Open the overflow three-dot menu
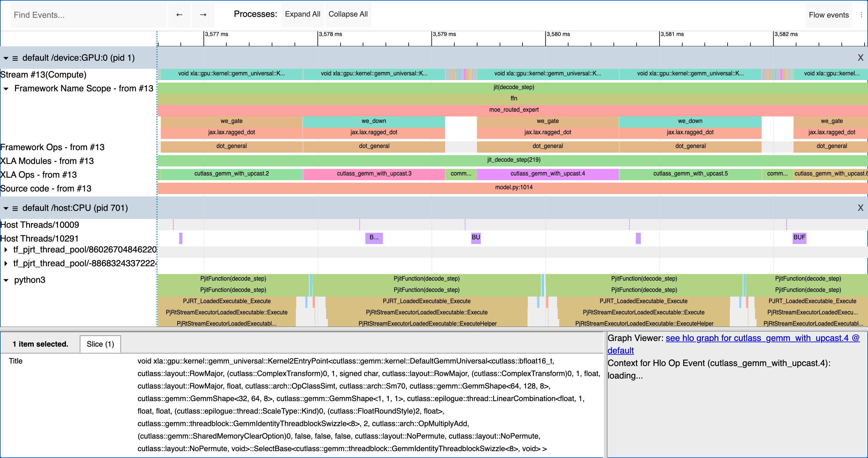Screen dimensions: 868x458 click(862, 15)
